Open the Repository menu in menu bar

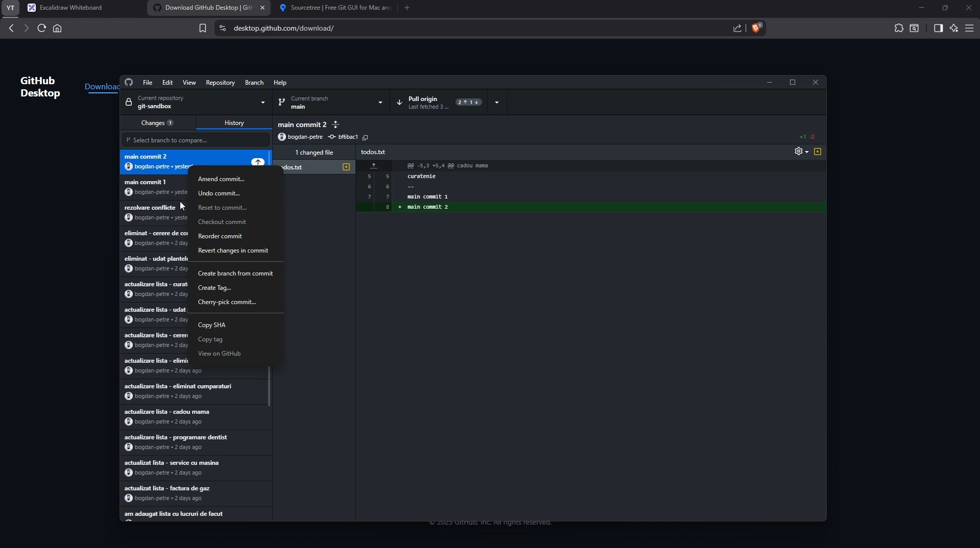tap(220, 83)
